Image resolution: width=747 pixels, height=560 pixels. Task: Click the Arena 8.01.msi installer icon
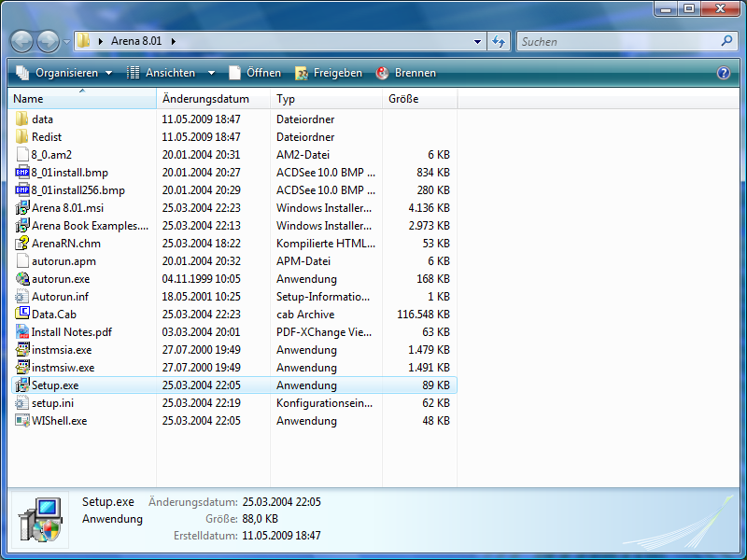(21, 207)
